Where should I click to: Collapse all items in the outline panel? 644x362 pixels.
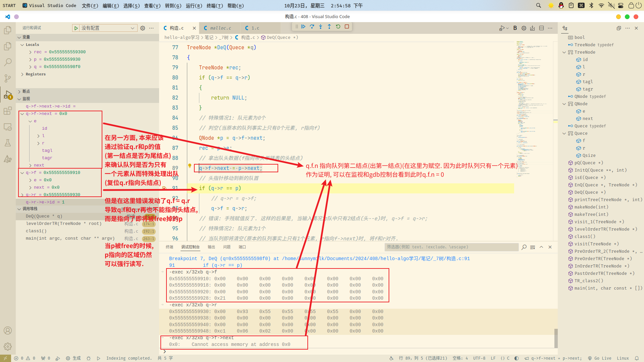pos(619,28)
